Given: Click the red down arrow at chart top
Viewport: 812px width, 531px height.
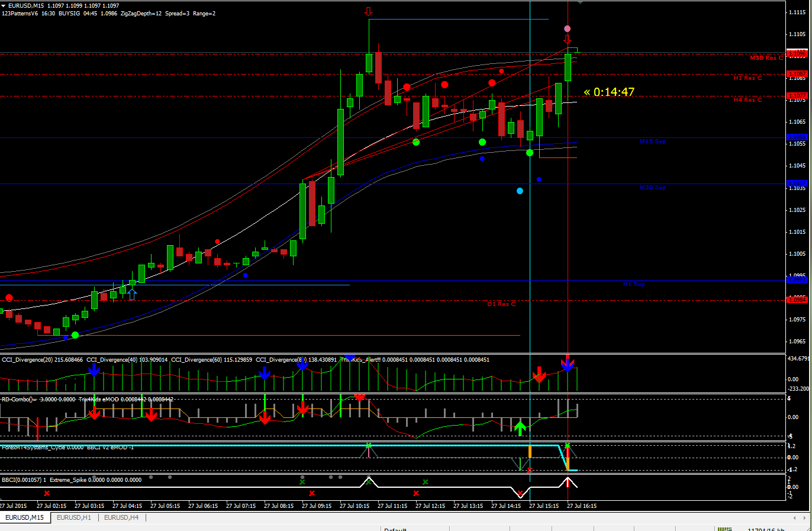Looking at the screenshot, I should coord(369,12).
